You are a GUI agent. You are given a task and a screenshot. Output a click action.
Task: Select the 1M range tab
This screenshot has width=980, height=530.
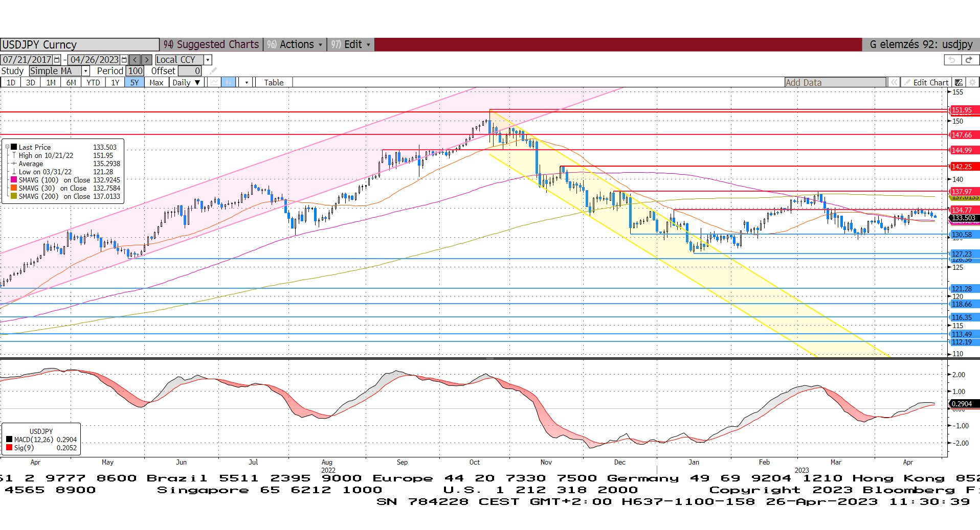[51, 82]
